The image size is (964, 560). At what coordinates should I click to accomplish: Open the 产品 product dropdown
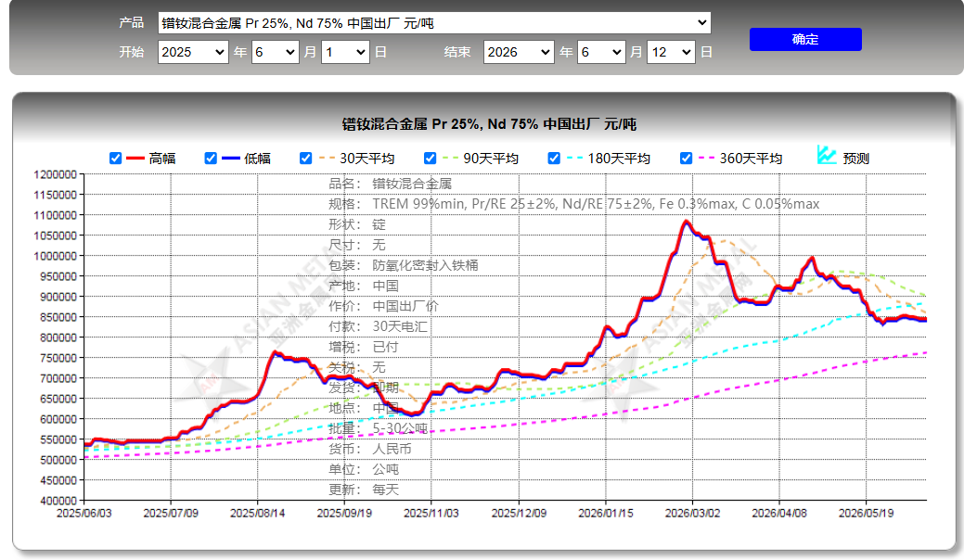pos(434,23)
